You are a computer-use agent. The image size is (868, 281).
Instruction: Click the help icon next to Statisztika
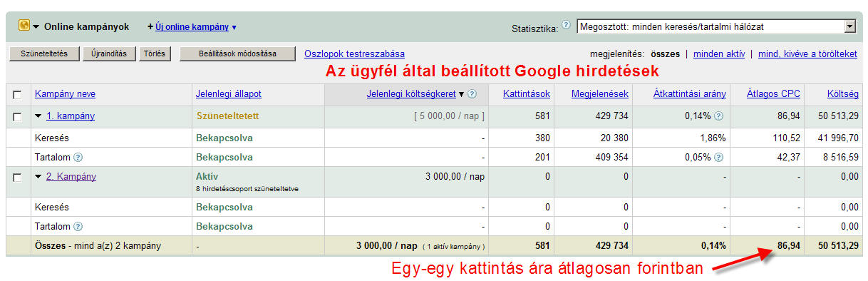(x=566, y=24)
